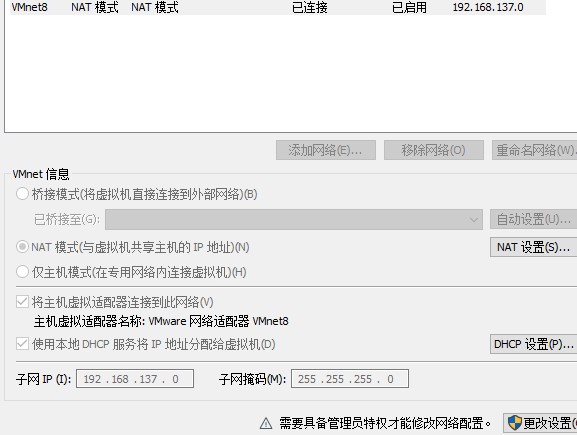Click 添加网络(E)... button
The width and height of the screenshot is (577, 435).
(326, 150)
